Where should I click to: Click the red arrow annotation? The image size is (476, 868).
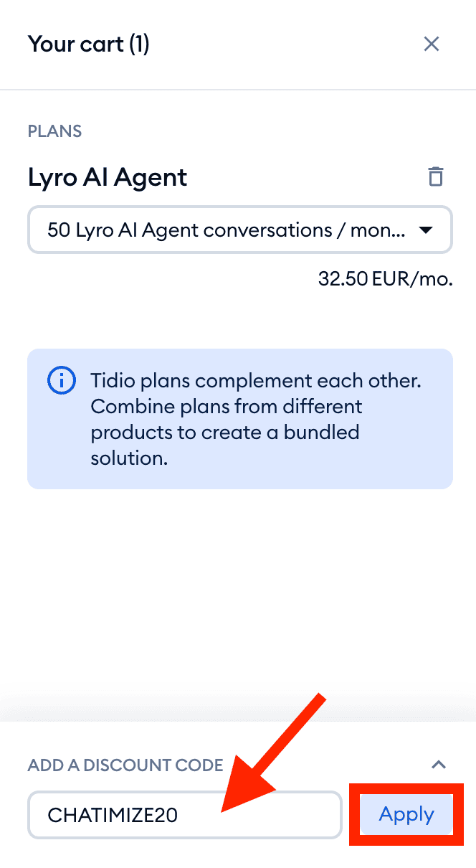point(275,752)
